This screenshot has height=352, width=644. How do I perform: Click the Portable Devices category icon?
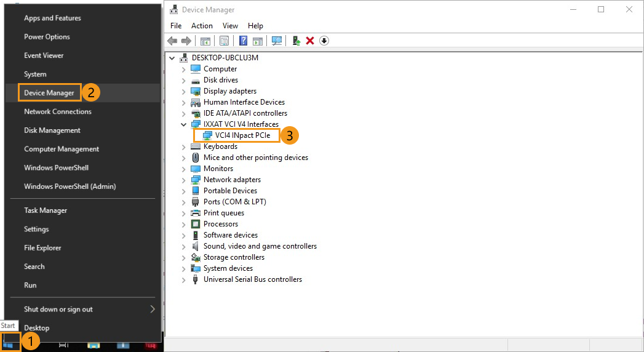[x=196, y=191]
